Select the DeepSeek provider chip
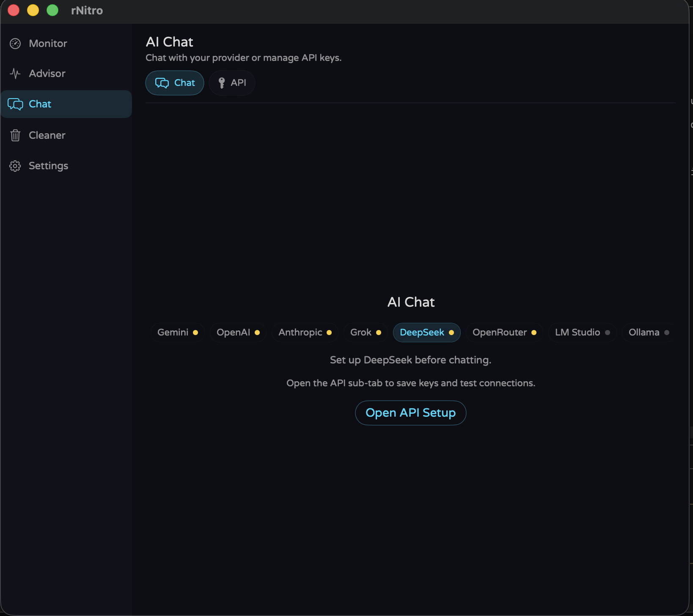 [x=426, y=333]
